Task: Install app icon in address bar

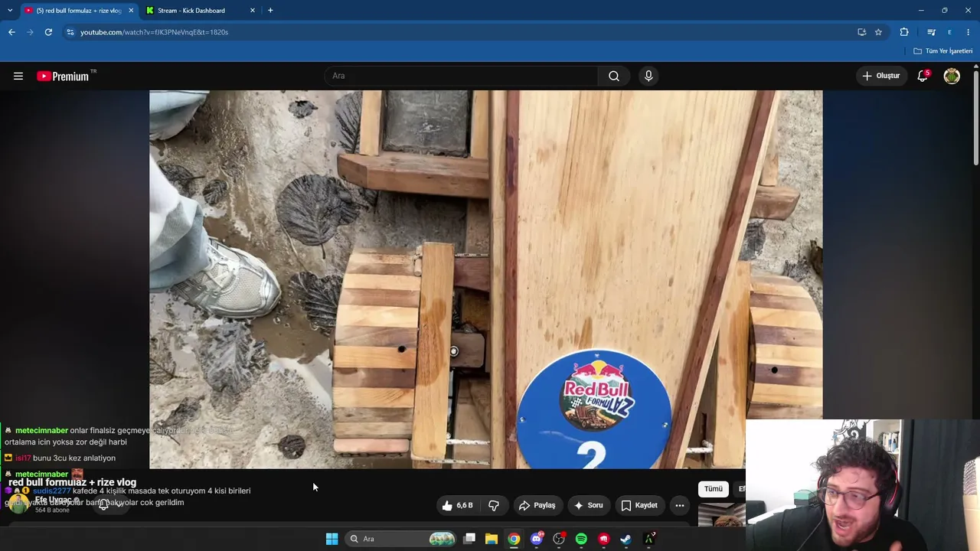Action: pos(862,32)
